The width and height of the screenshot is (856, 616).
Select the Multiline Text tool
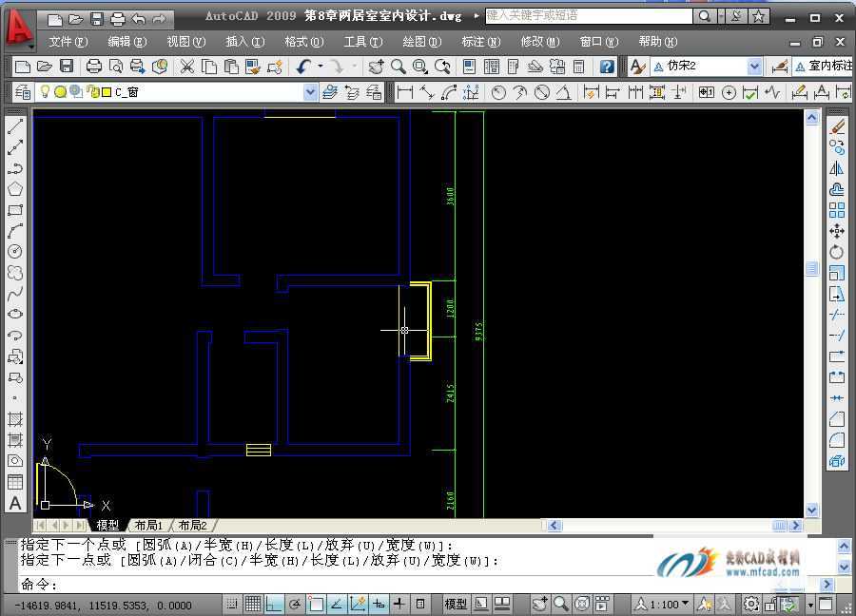[x=15, y=503]
